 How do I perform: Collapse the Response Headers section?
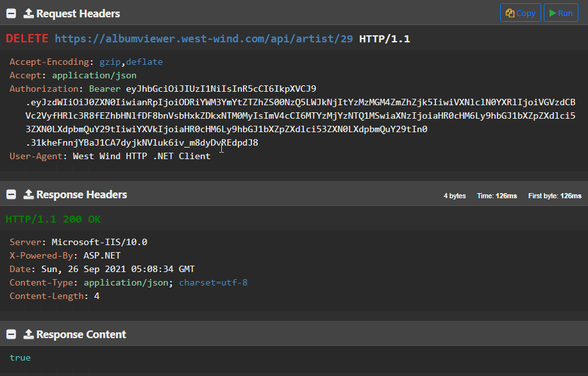(x=12, y=194)
